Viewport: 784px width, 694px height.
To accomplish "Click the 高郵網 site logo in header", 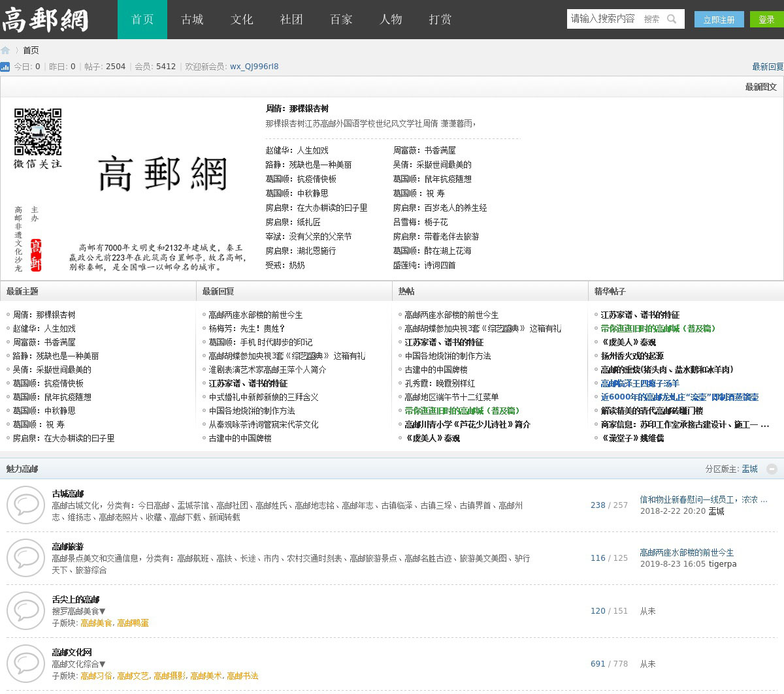I will 44,20.
